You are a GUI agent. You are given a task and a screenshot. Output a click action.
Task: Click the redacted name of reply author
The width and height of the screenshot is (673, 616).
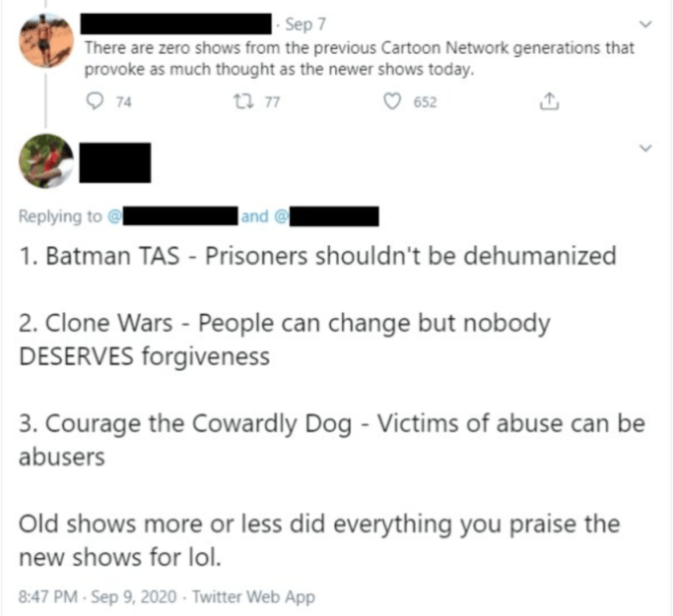115,162
